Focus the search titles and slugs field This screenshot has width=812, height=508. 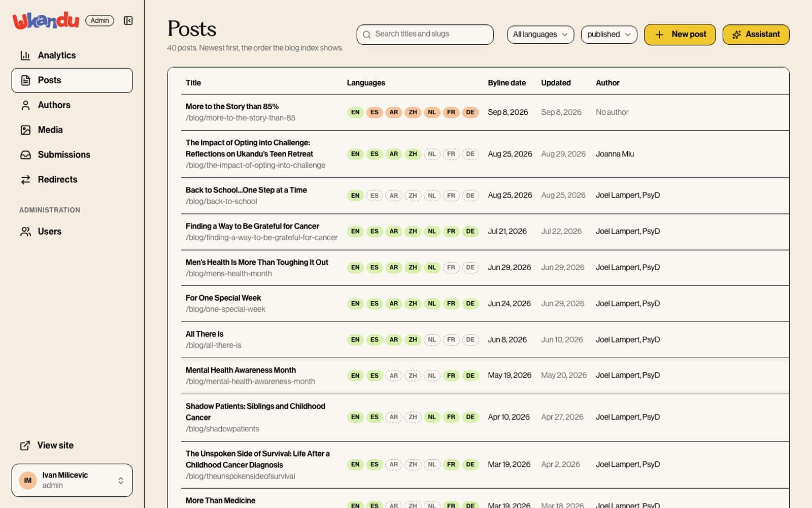(425, 35)
